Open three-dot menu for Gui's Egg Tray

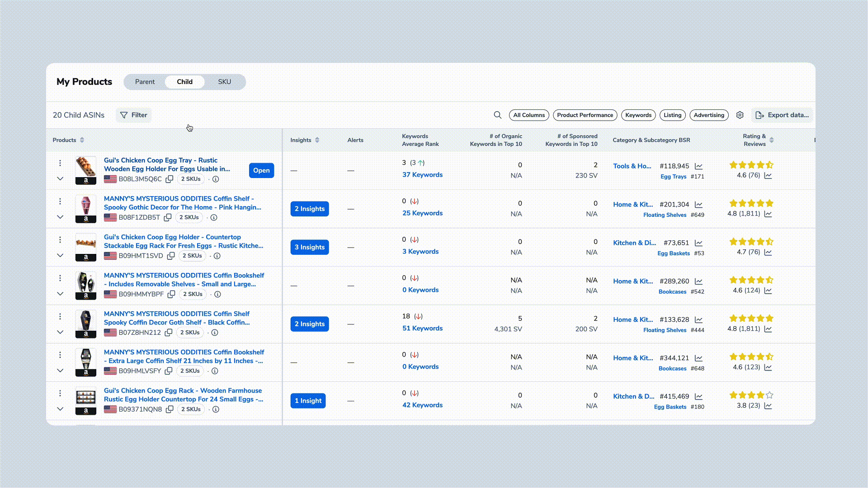pos(60,163)
